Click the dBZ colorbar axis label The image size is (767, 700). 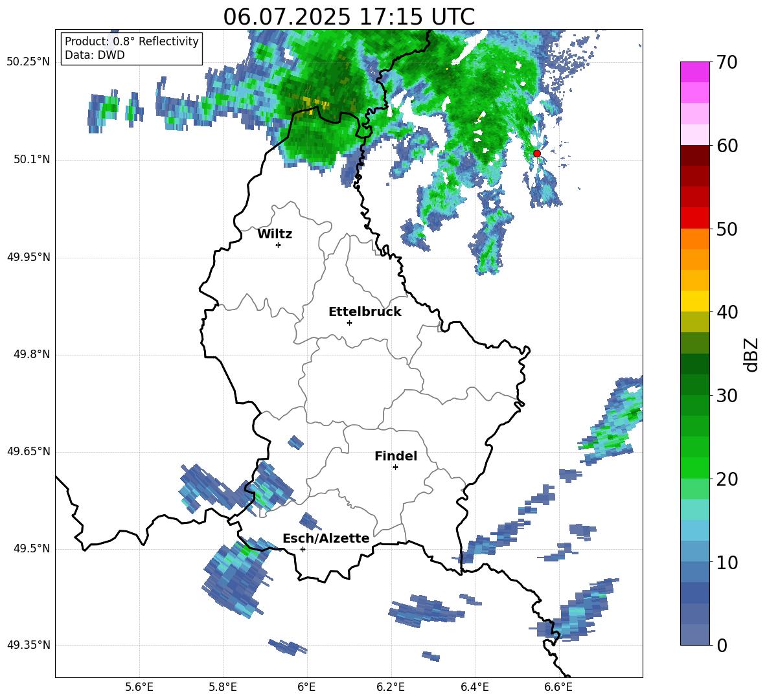pos(752,354)
